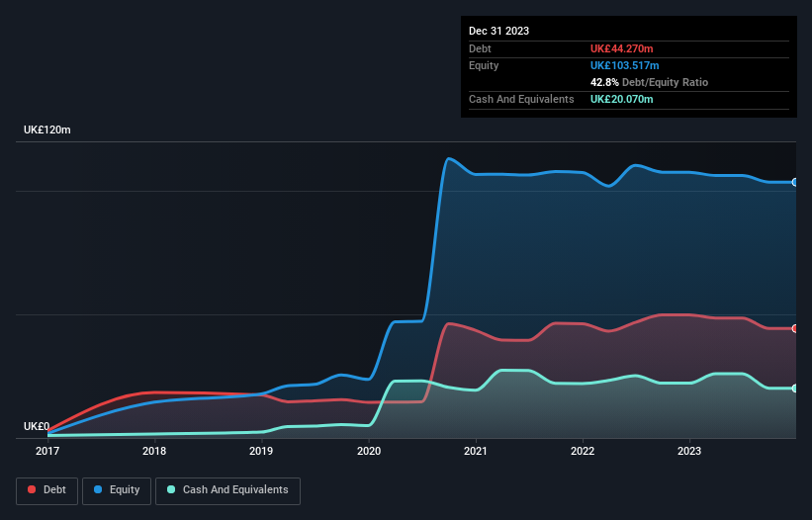This screenshot has height=520, width=812.
Task: Click the tooltip Cash And Equivalents label
Action: tap(521, 99)
